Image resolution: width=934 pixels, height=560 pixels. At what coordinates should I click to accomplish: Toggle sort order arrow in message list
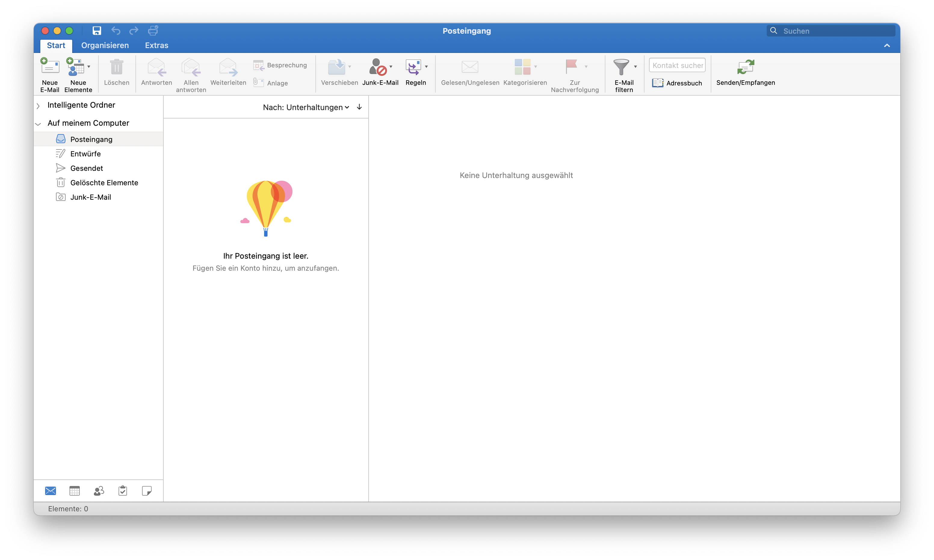coord(359,107)
